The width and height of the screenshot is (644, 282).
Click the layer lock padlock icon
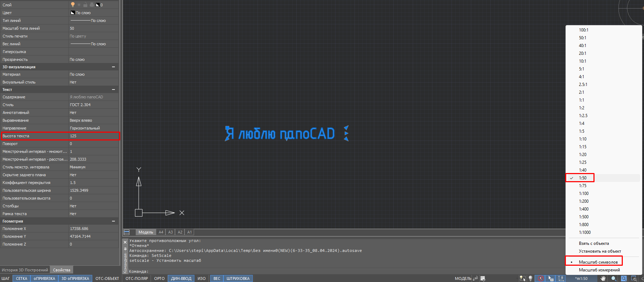click(x=86, y=5)
